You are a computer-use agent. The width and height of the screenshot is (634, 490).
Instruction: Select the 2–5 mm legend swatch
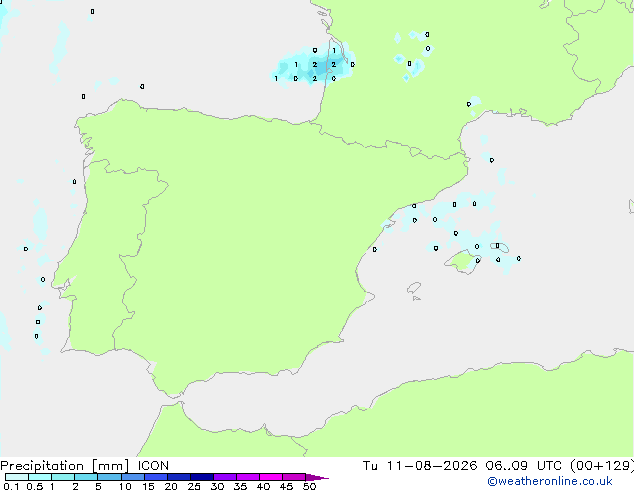click(x=86, y=477)
